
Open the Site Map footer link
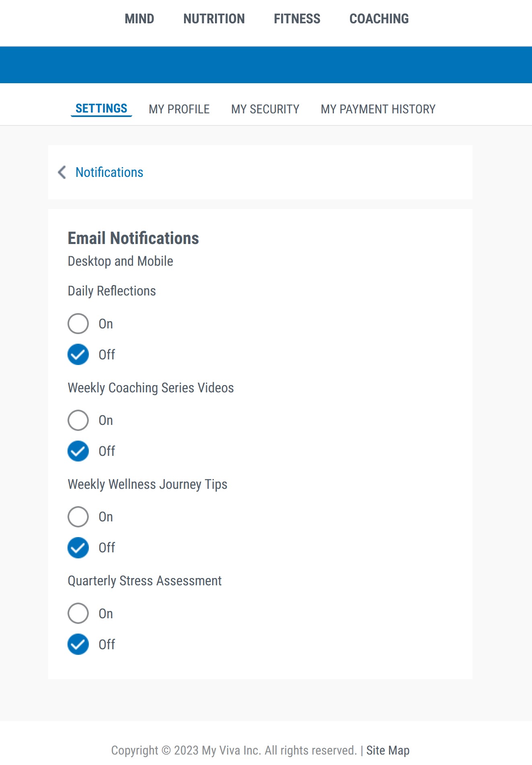[x=388, y=750]
